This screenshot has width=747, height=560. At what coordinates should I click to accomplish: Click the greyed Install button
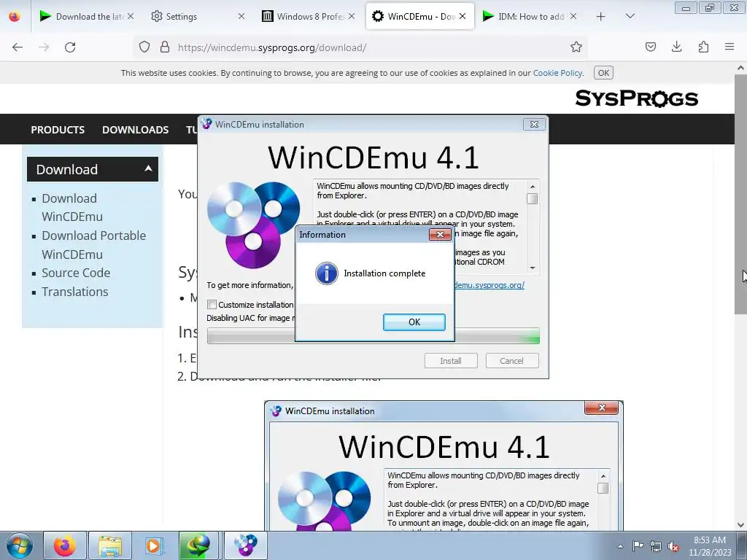pyautogui.click(x=451, y=360)
